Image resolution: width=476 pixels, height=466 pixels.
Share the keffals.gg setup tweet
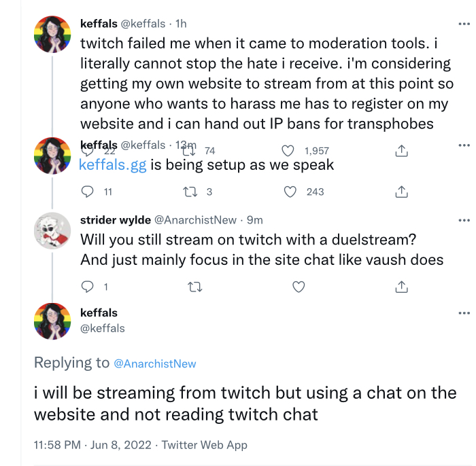pyautogui.click(x=401, y=192)
